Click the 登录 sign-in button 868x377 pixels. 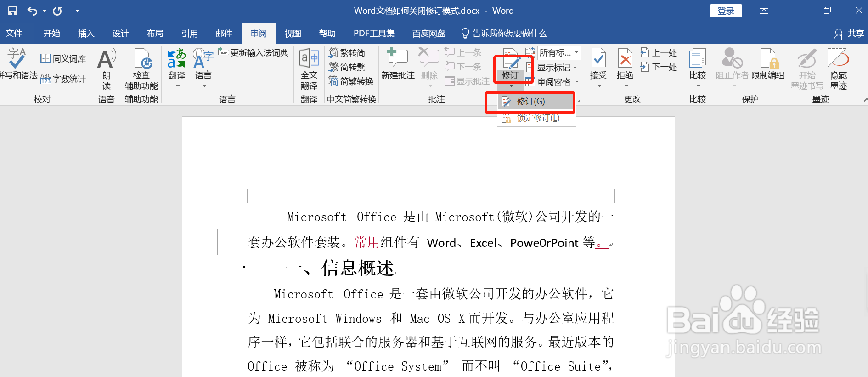tap(726, 11)
